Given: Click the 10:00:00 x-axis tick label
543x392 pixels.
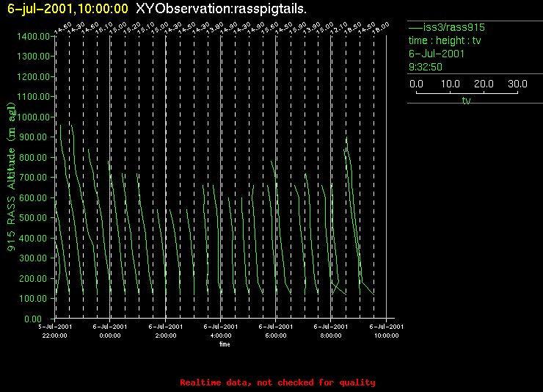Looking at the screenshot, I should point(387,335).
